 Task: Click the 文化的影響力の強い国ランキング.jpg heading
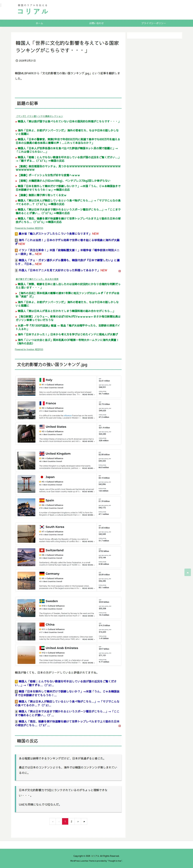tap(52, 364)
